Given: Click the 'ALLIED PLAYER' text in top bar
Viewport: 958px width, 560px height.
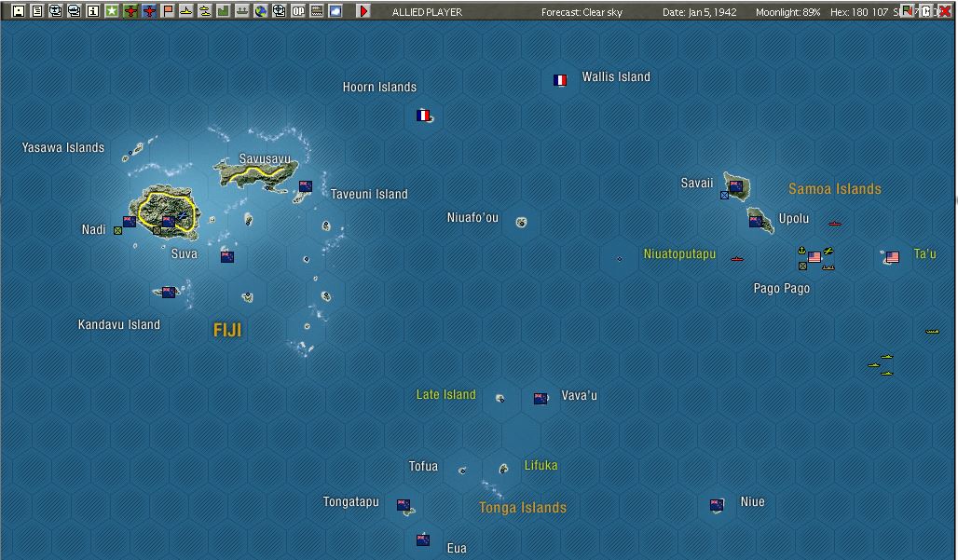Looking at the screenshot, I should tap(427, 11).
